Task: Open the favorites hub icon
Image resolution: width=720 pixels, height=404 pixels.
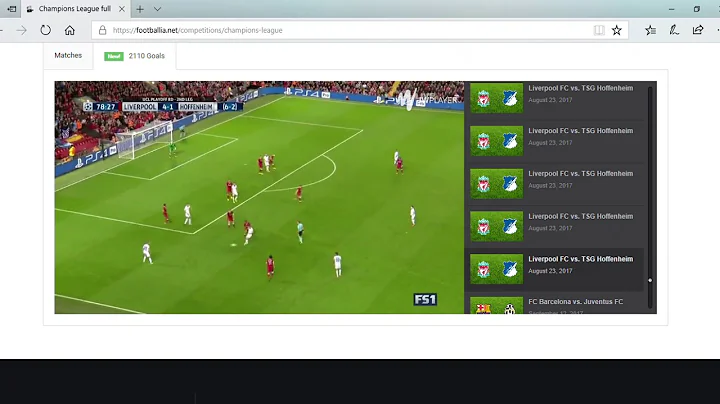Action: pyautogui.click(x=650, y=30)
